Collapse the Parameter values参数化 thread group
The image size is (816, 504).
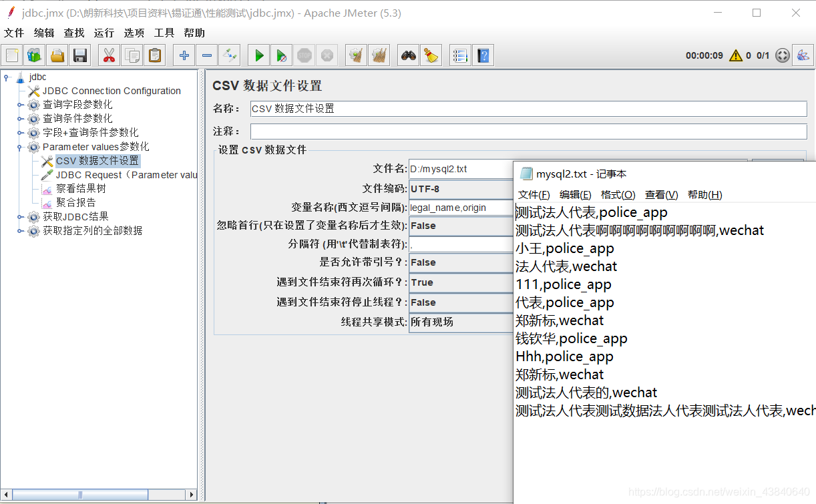20,147
